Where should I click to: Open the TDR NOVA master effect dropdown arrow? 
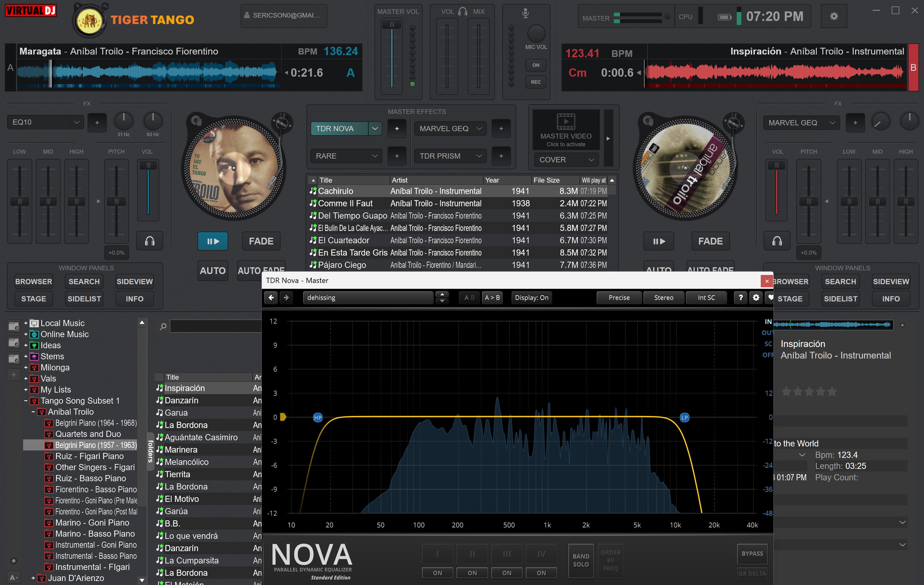375,128
